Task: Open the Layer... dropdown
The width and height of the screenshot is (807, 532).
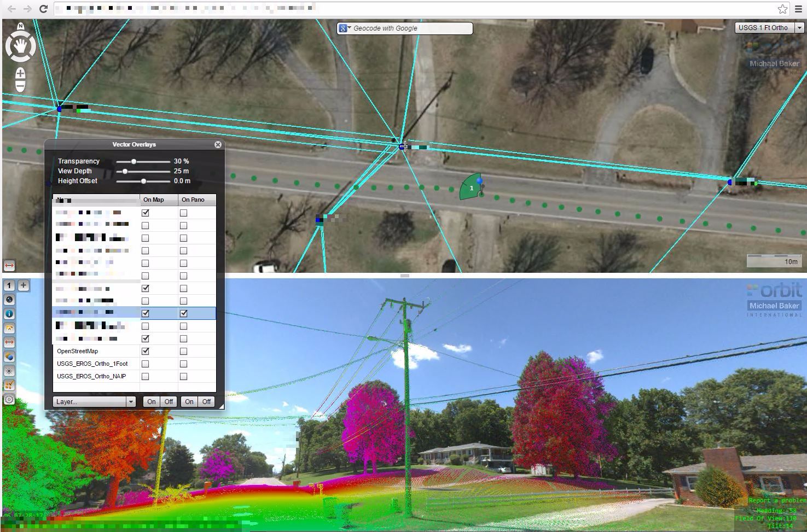Action: click(x=94, y=402)
